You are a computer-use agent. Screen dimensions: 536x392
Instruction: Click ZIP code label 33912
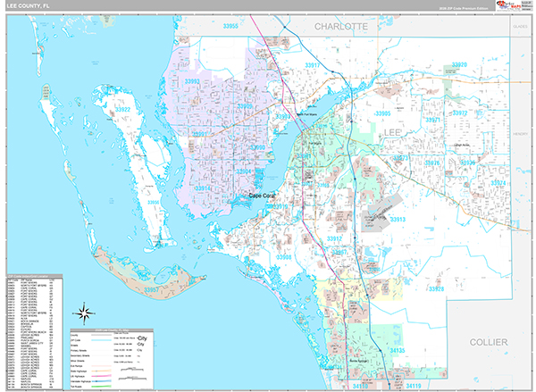(334, 238)
